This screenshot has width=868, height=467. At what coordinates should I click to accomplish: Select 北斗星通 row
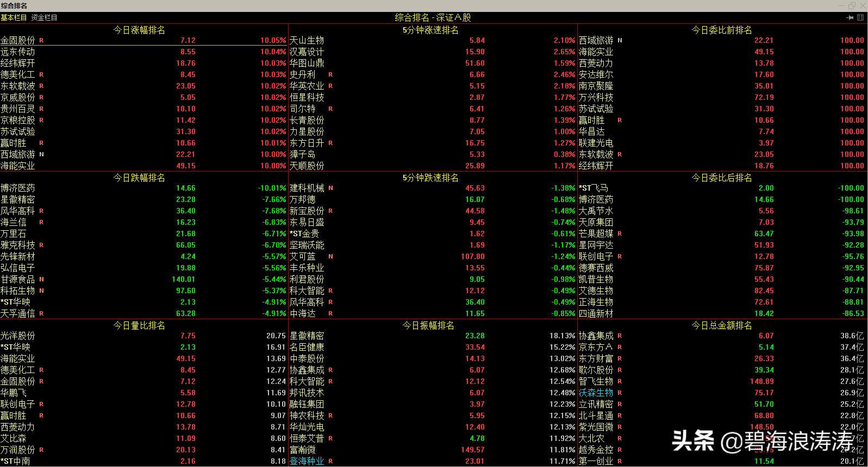tap(722, 415)
